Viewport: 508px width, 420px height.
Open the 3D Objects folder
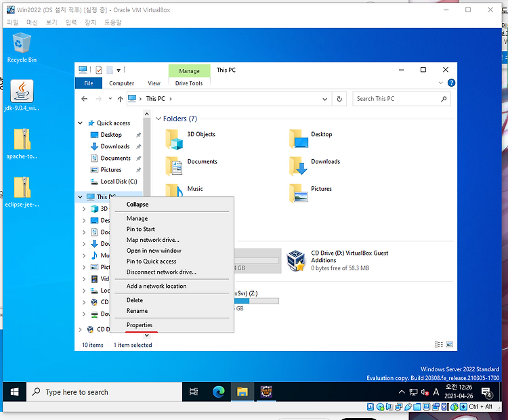[x=190, y=140]
